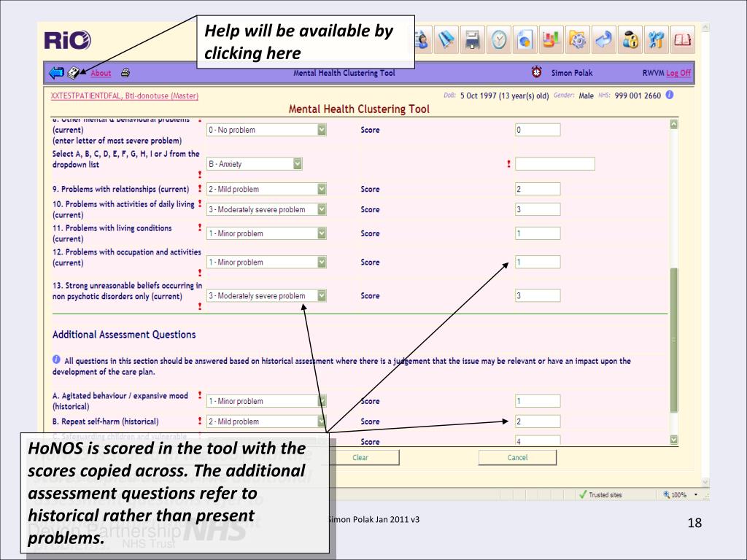The image size is (747, 560).
Task: Open the '0 - No problem' dropdown
Action: (266, 130)
